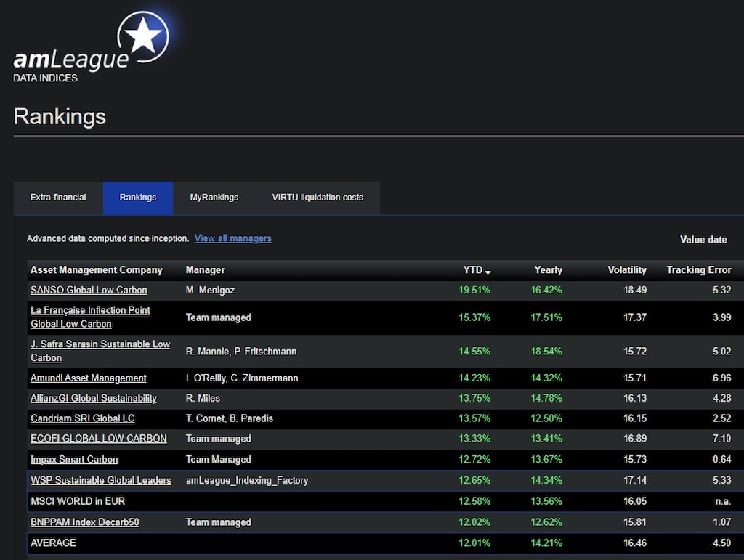This screenshot has width=744, height=560.
Task: Click MSCI WORLD YTD value 12.58%
Action: point(474,501)
